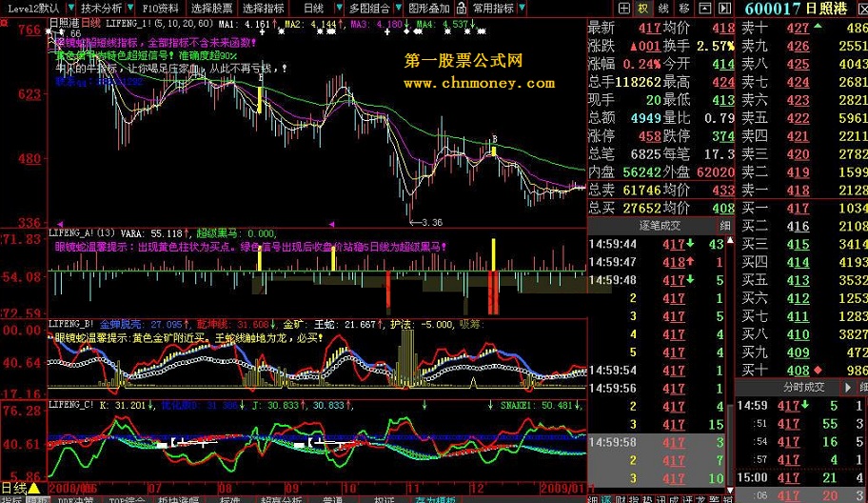Click the window-restore icon next to 移
This screenshot has width=868, height=503.
coord(704,8)
